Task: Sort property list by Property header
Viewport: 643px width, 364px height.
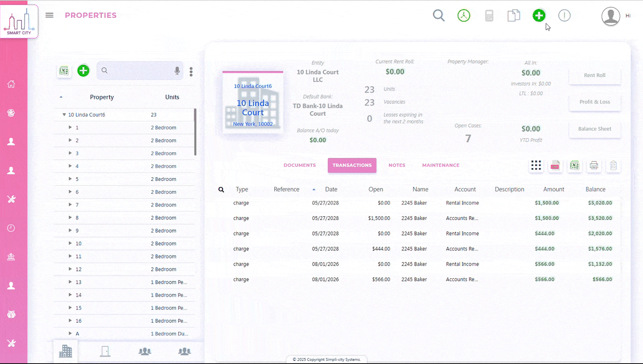Action: (102, 97)
